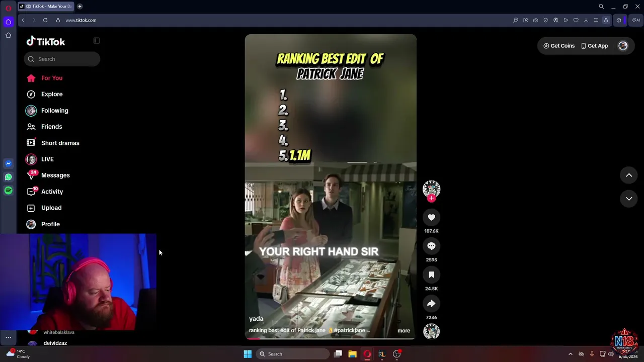This screenshot has height=362, width=644.
Task: Open WhatsApp in Opera sidebar
Action: pos(8,177)
